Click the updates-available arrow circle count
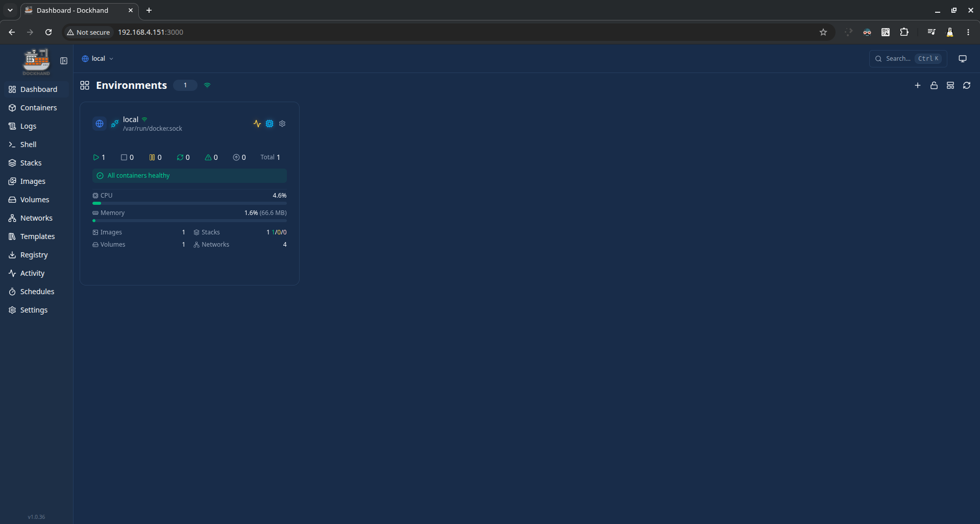980x524 pixels. pos(239,157)
